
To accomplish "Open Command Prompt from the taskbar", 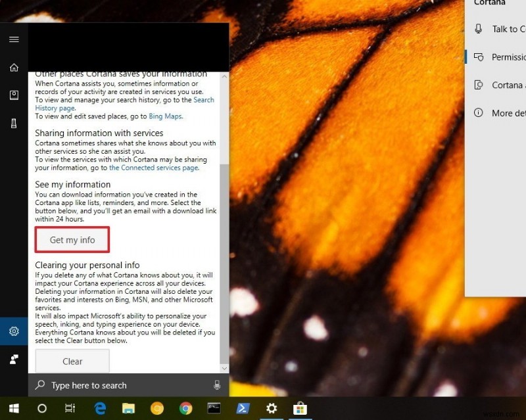I will coord(214,408).
